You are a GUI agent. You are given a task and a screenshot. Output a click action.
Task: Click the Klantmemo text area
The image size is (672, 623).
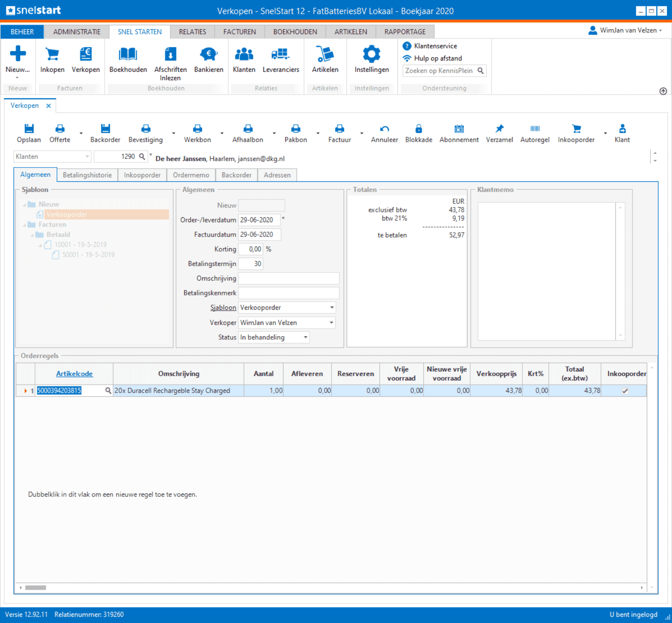(x=547, y=272)
